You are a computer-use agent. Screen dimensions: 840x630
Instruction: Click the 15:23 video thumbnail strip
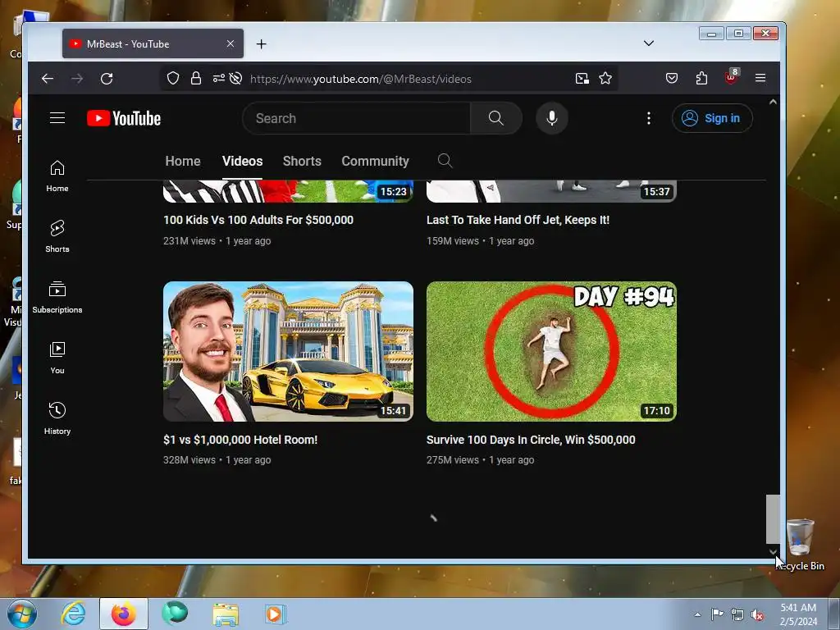point(288,191)
